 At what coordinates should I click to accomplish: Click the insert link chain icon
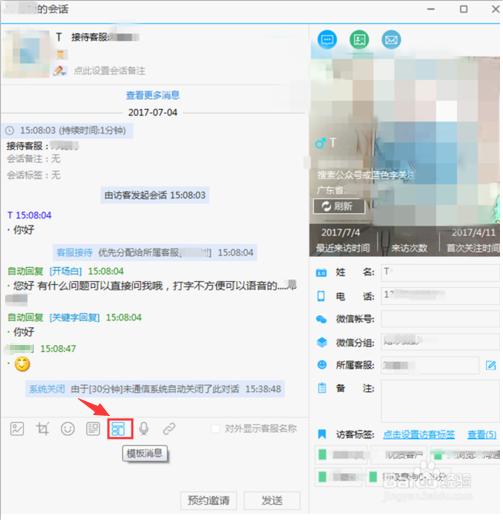169,429
